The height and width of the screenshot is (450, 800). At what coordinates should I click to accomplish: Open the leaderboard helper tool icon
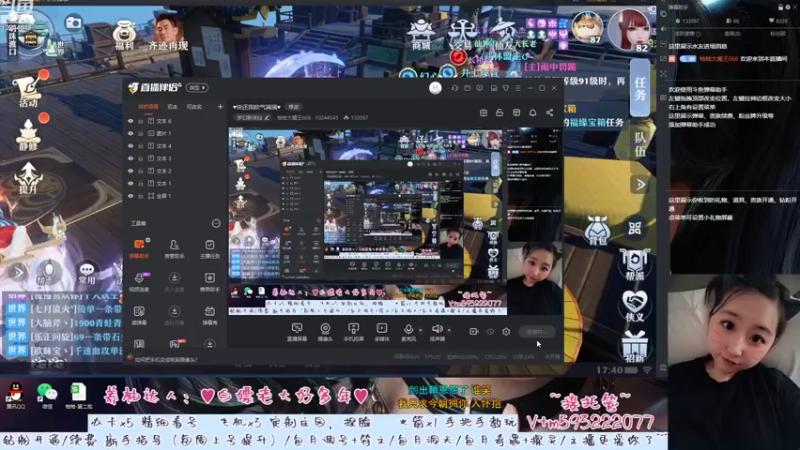click(210, 282)
